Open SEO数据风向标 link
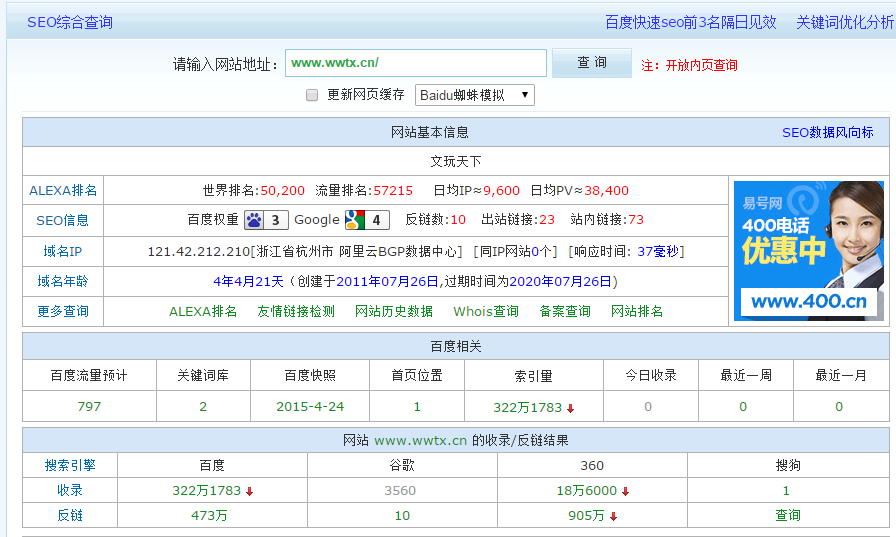 click(x=827, y=133)
